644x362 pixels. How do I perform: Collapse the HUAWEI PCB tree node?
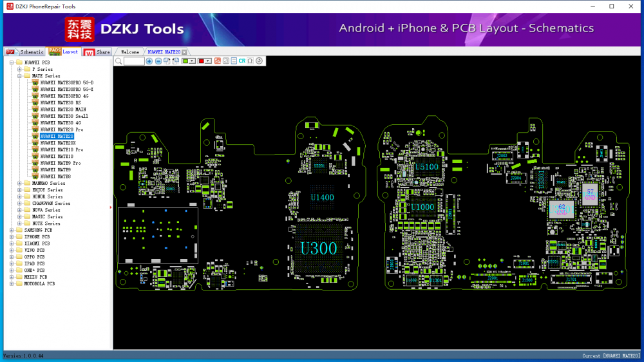(12, 62)
